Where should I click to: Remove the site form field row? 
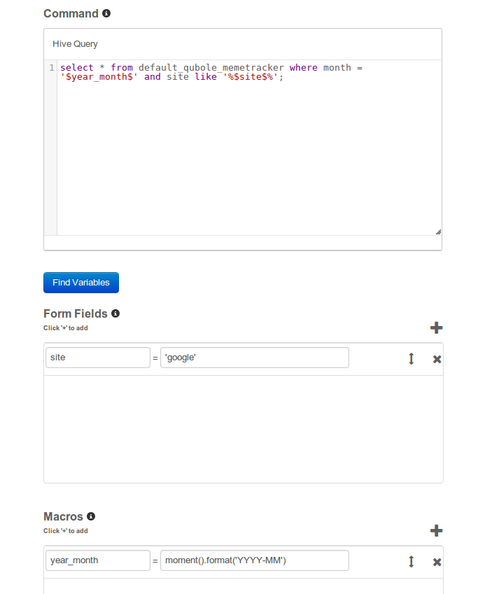coord(437,359)
